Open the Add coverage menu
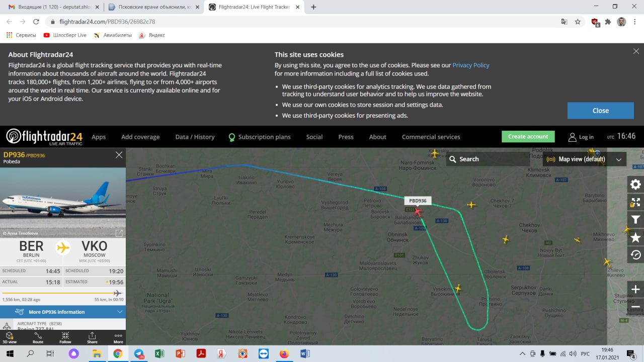The image size is (644, 362). click(140, 137)
